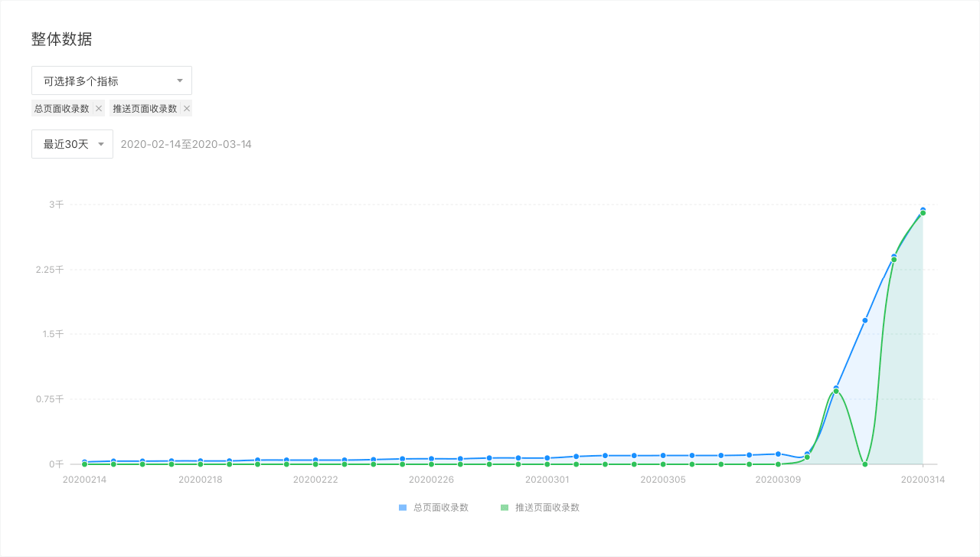Click the caret arrow in 可选择多个指标 selector
The image size is (980, 557).
pyautogui.click(x=179, y=80)
